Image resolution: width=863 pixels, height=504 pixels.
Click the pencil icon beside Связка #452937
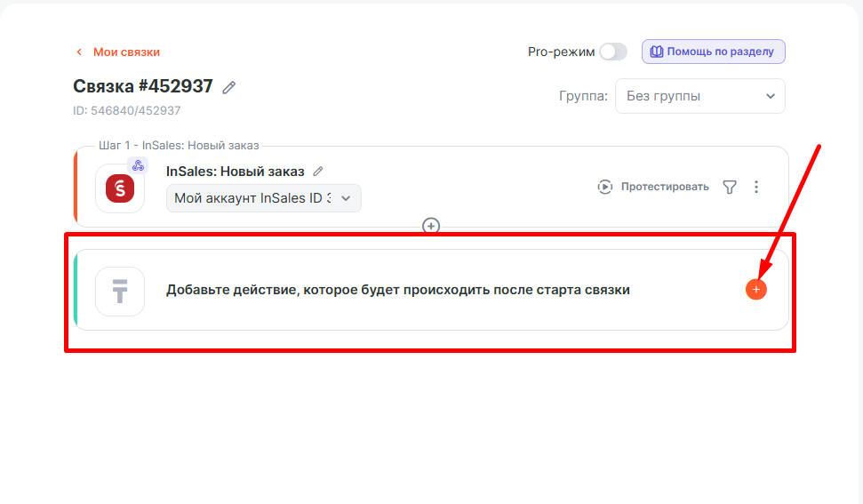pos(229,87)
